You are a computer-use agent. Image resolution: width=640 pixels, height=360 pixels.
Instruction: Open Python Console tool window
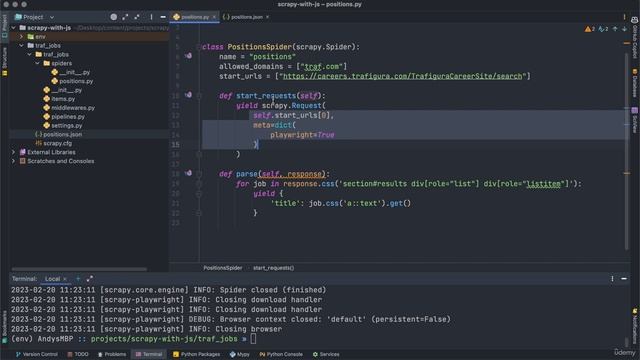click(281, 354)
